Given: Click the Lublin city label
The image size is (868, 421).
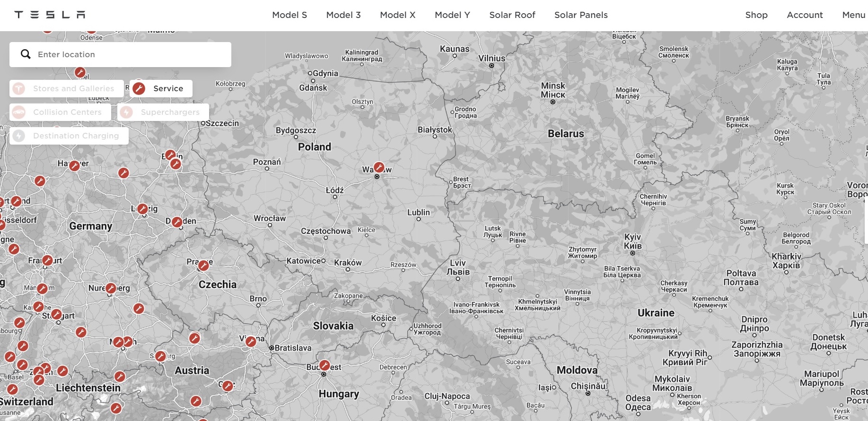Looking at the screenshot, I should tap(419, 213).
